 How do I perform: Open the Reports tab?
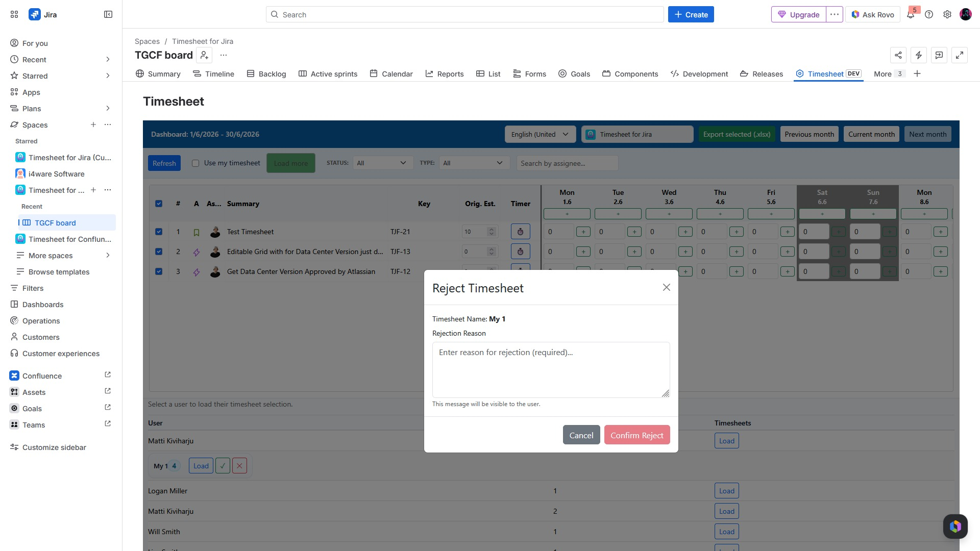point(445,74)
